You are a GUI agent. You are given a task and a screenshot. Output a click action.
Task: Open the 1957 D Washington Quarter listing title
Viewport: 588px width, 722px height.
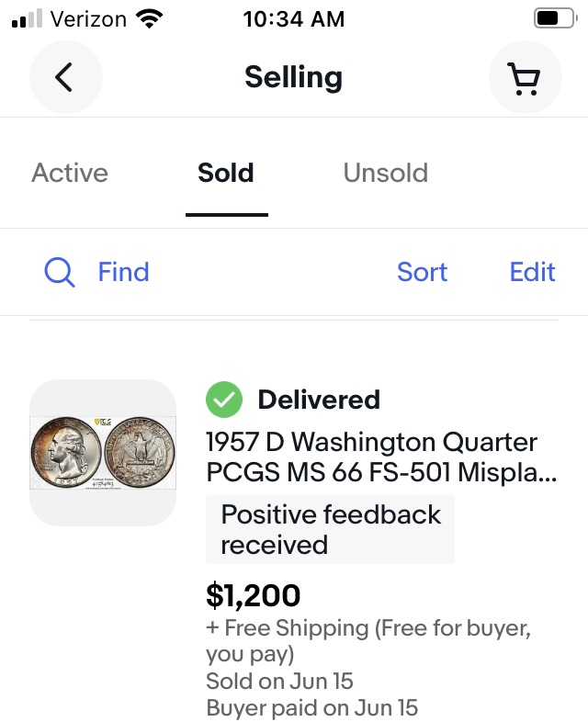pos(371,458)
